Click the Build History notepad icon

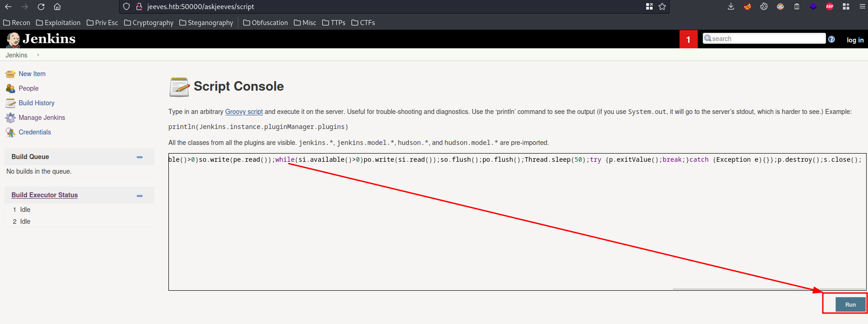pyautogui.click(x=10, y=103)
